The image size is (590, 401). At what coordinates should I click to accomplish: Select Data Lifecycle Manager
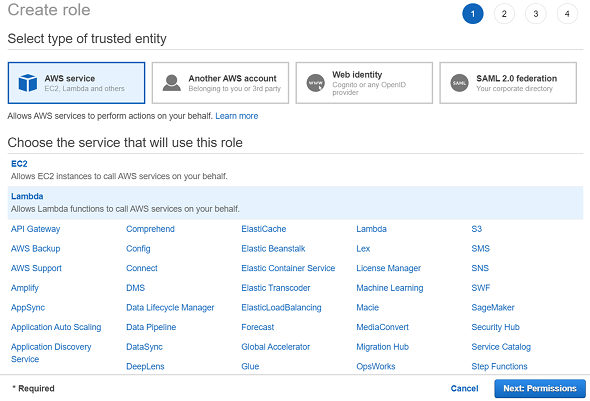pyautogui.click(x=170, y=307)
